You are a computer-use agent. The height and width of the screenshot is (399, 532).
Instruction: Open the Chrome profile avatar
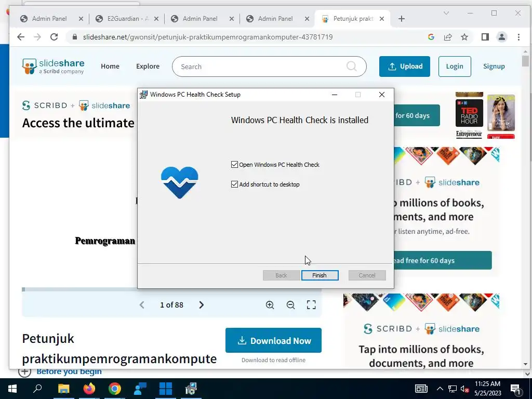(x=502, y=37)
